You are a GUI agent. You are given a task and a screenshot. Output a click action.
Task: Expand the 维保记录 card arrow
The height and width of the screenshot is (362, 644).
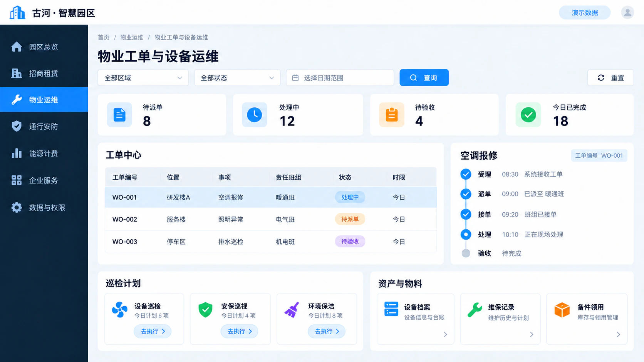point(532,334)
